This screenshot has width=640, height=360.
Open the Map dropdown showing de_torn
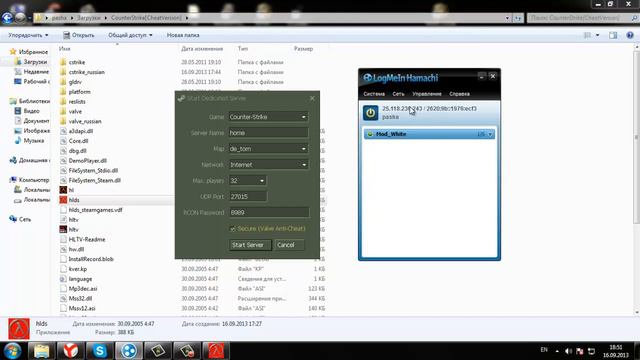click(x=268, y=149)
